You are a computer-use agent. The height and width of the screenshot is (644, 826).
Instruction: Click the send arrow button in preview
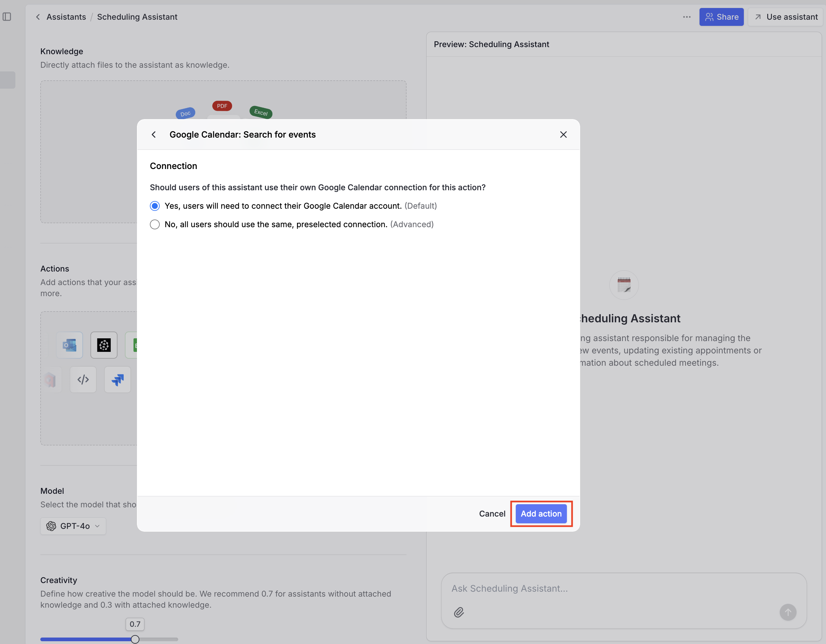[x=788, y=612]
